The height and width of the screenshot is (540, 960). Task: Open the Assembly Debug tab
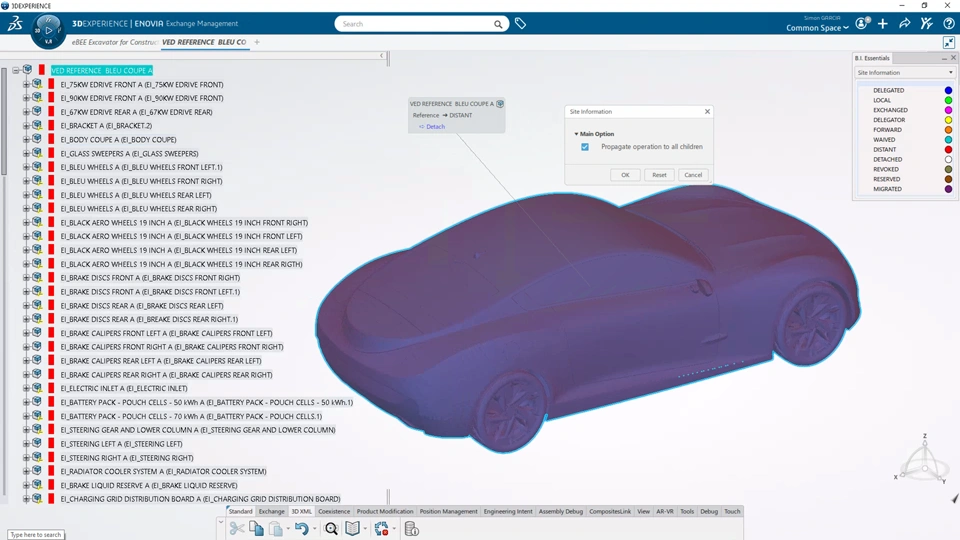tap(560, 511)
